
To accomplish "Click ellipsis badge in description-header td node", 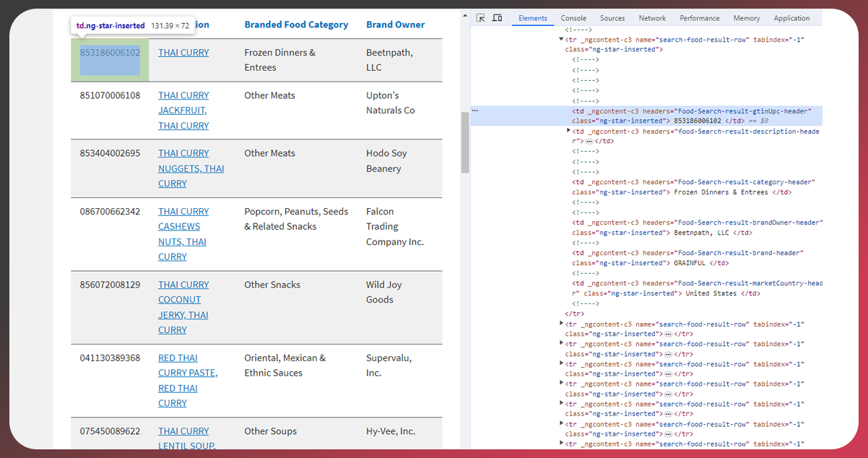I will coord(589,142).
